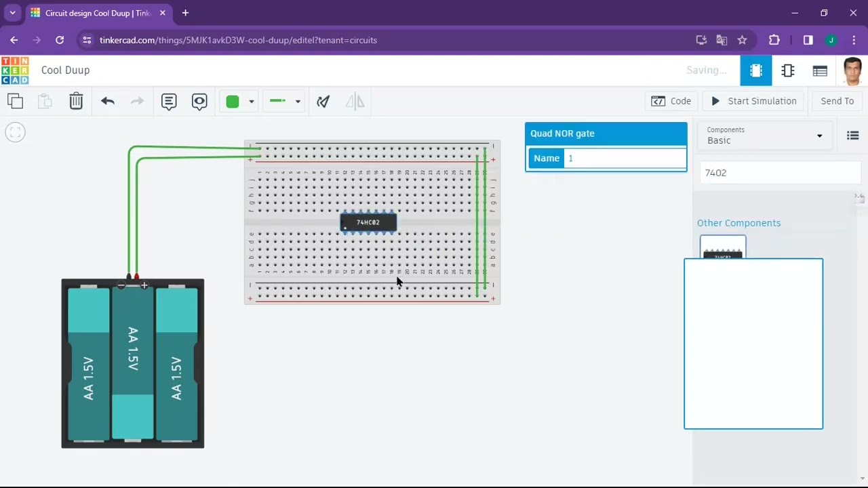868x488 pixels.
Task: Open the Components Basic dropdown
Action: (764, 136)
